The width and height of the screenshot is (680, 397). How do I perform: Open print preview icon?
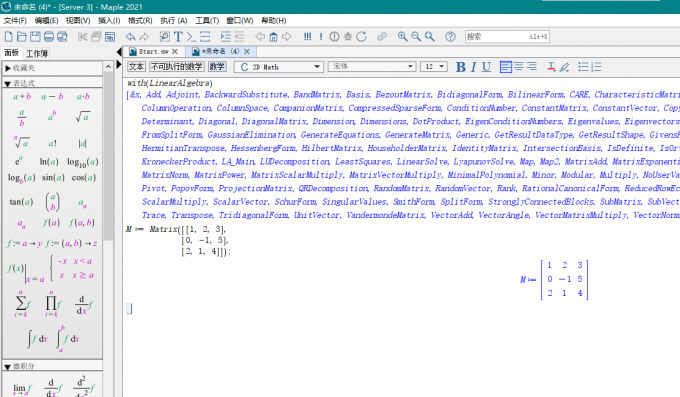[62, 37]
